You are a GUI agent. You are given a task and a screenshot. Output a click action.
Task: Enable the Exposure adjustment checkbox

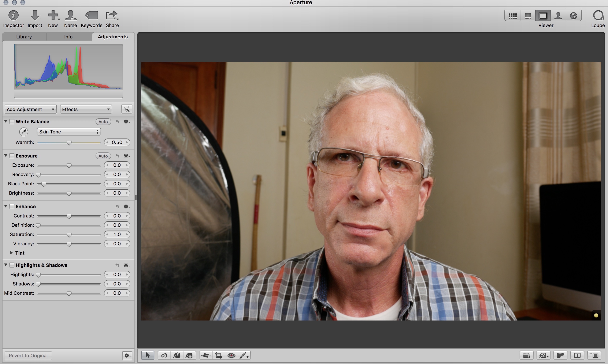point(12,156)
